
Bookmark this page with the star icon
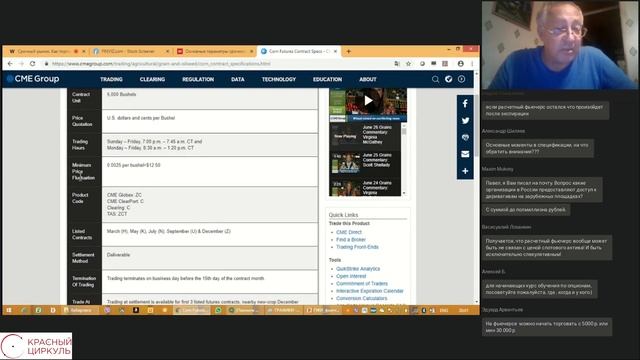[x=408, y=64]
